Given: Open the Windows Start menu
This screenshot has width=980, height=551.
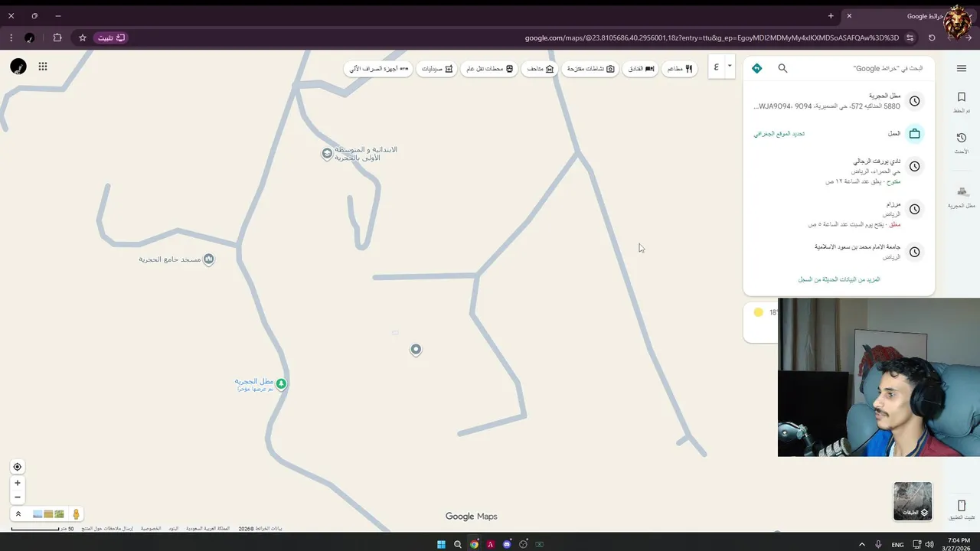Looking at the screenshot, I should pyautogui.click(x=441, y=544).
